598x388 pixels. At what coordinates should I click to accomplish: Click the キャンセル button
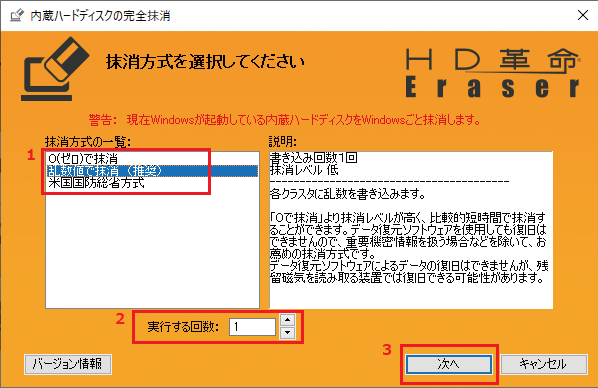click(543, 364)
